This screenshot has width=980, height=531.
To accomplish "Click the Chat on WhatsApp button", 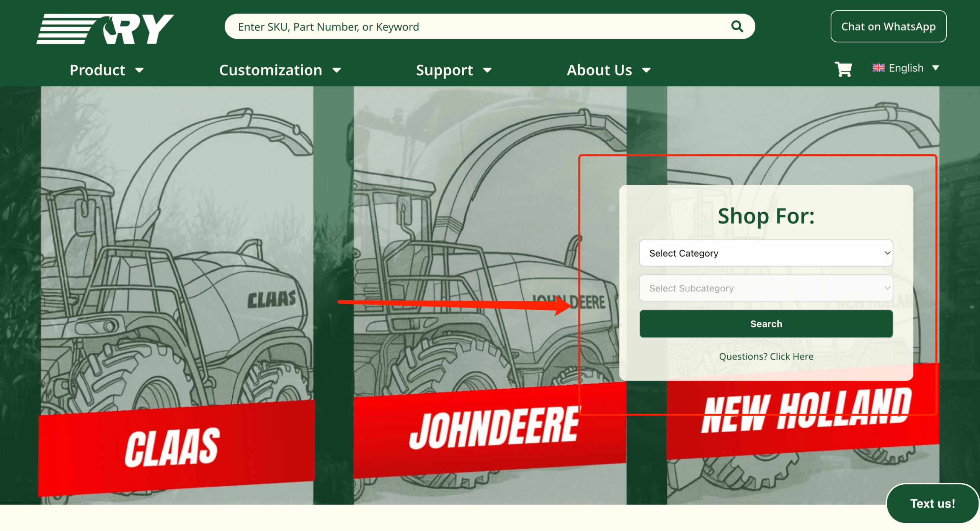I will pos(888,26).
